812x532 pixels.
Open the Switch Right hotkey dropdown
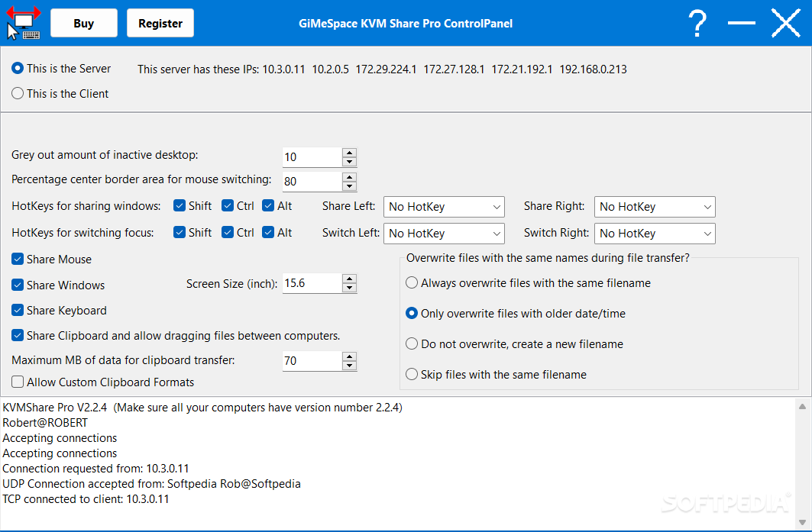click(655, 234)
